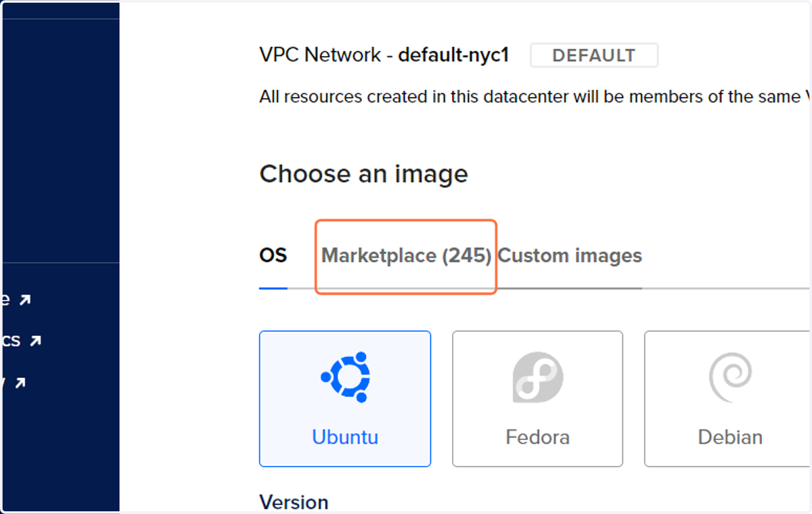Select the Ubuntu text label in its card
Screen dimensions: 812x514
coord(345,437)
